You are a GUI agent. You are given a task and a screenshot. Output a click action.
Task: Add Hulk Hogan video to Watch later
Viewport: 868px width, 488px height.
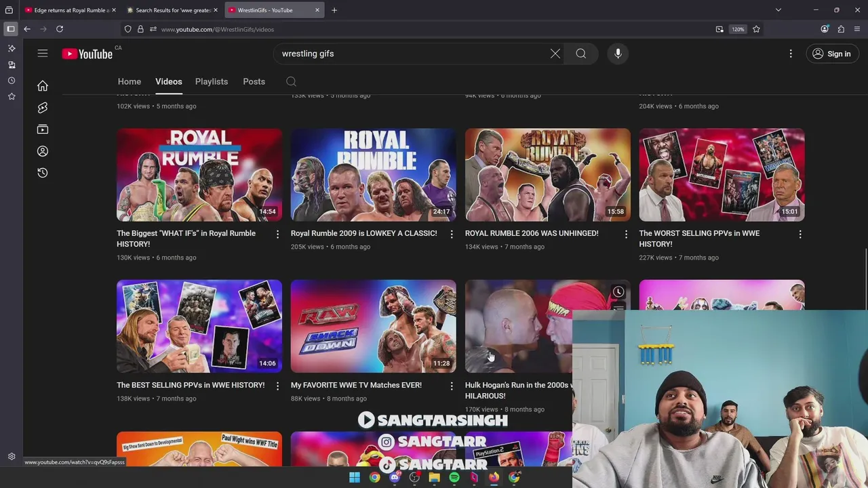point(618,292)
